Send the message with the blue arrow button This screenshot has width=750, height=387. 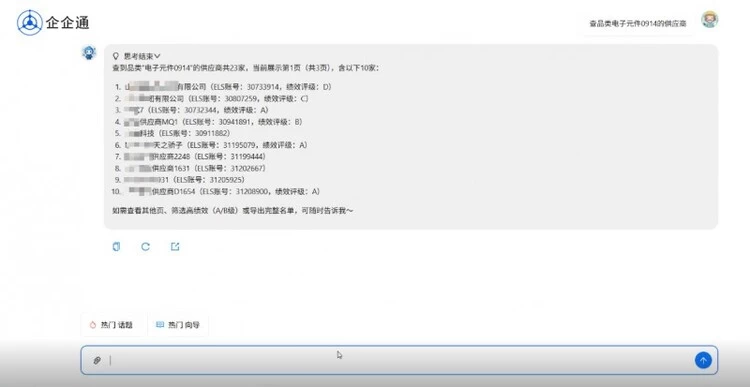(703, 360)
